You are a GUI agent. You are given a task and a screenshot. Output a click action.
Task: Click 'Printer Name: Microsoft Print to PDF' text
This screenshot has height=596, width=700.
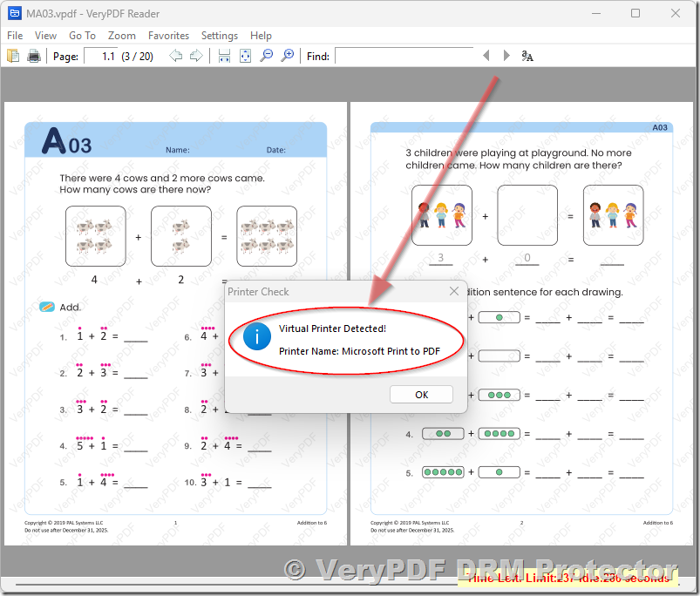[x=359, y=351]
